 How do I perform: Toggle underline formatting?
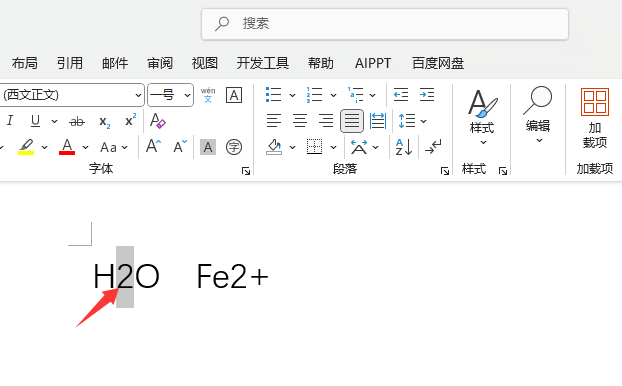(x=35, y=121)
